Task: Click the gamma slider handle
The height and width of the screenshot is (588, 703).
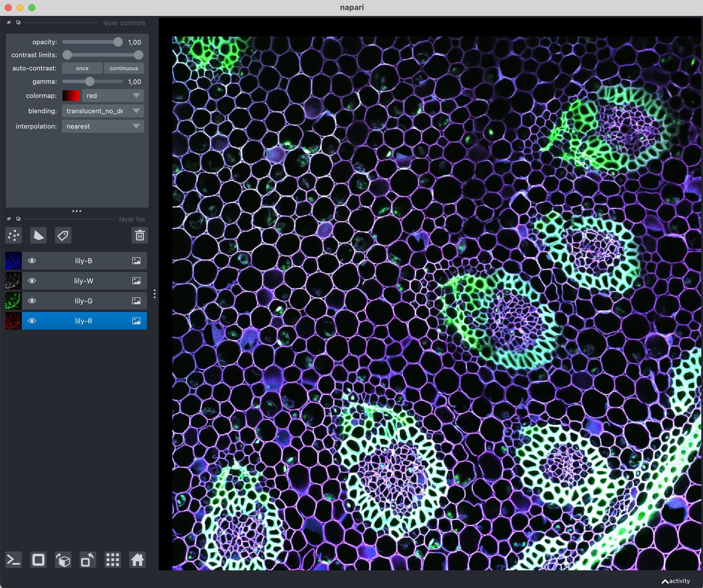Action: 90,81
